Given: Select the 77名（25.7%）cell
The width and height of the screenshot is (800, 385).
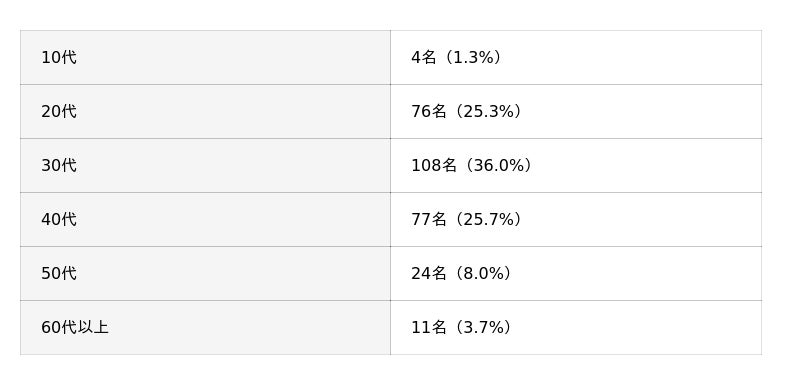Looking at the screenshot, I should (x=576, y=220).
